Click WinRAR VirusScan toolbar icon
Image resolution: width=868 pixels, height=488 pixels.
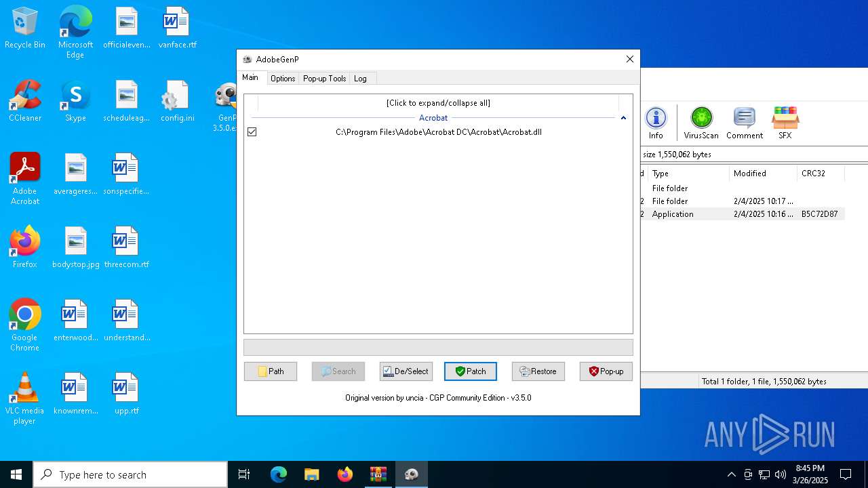click(701, 123)
